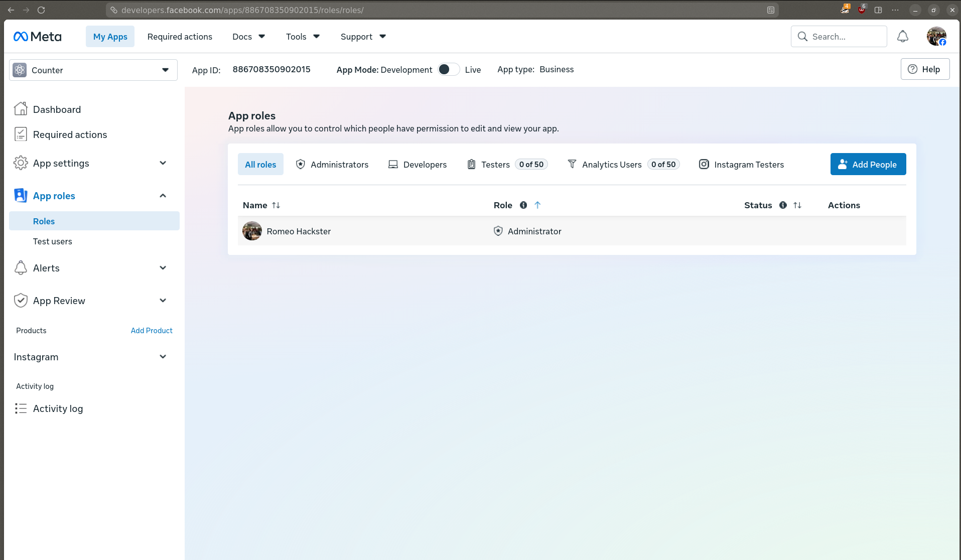Open My Apps
The image size is (961, 560).
pyautogui.click(x=110, y=37)
